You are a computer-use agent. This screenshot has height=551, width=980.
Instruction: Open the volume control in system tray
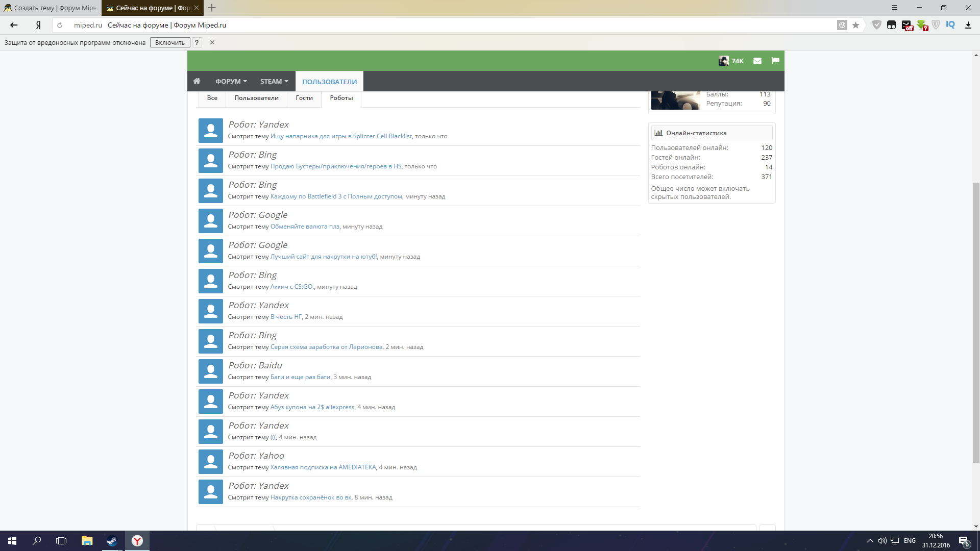(x=882, y=541)
